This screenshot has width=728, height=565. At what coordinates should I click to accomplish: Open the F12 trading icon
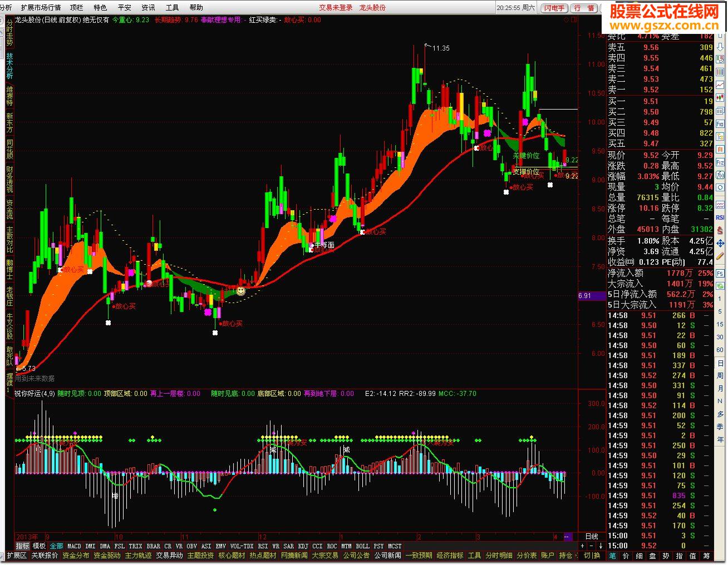[x=720, y=162]
